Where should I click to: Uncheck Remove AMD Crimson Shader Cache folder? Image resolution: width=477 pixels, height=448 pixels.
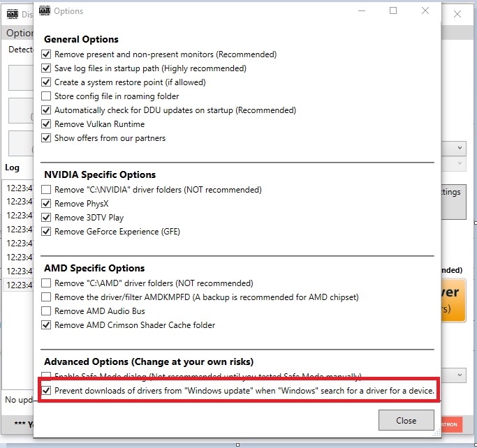pos(46,325)
